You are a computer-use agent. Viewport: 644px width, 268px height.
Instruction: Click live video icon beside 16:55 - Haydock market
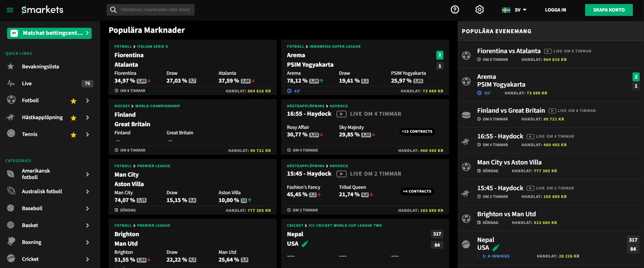click(x=341, y=114)
